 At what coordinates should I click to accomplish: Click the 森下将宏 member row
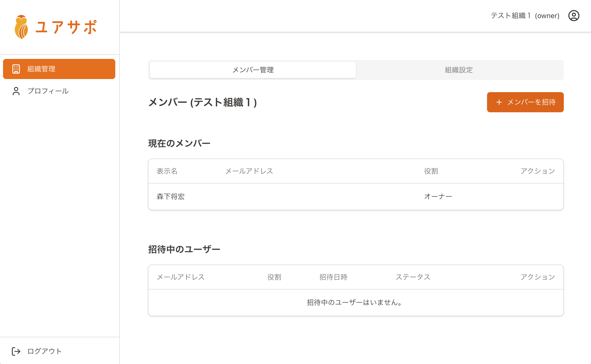coord(171,197)
